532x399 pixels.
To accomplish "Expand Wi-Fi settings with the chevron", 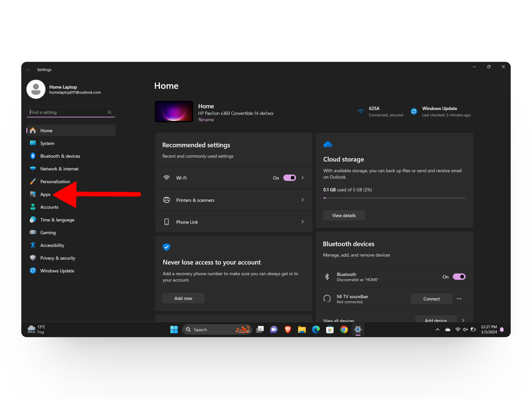I will [x=303, y=178].
